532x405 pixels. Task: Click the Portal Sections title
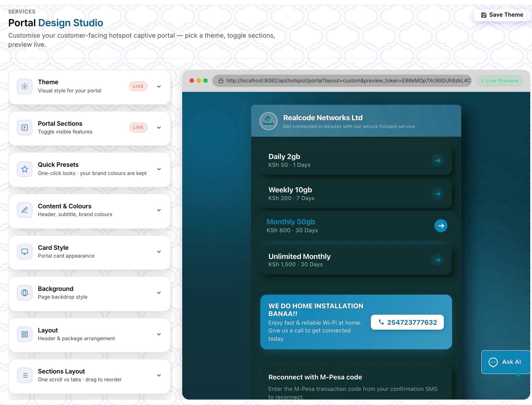(60, 124)
